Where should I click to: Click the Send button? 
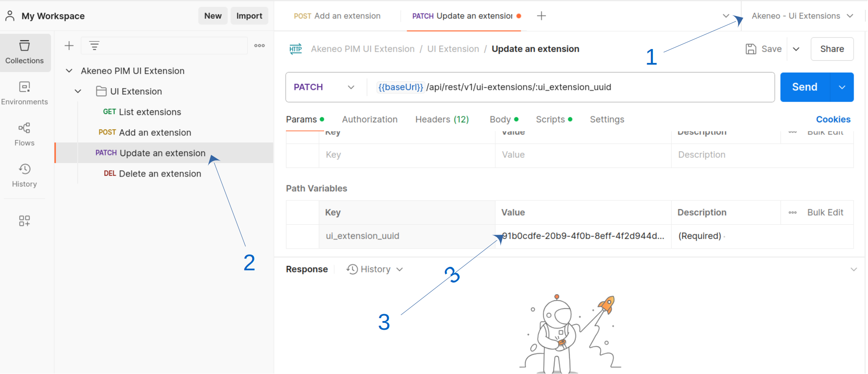[x=805, y=87]
